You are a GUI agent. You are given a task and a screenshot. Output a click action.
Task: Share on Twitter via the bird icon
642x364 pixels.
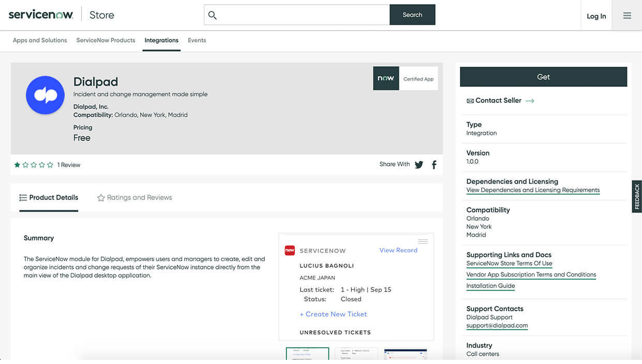(x=419, y=165)
